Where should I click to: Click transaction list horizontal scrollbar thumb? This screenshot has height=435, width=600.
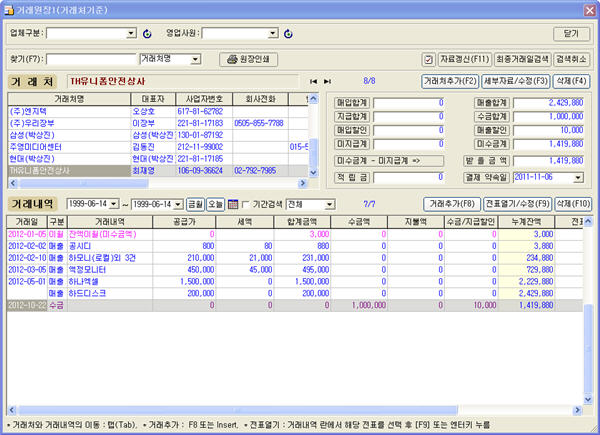237,410
